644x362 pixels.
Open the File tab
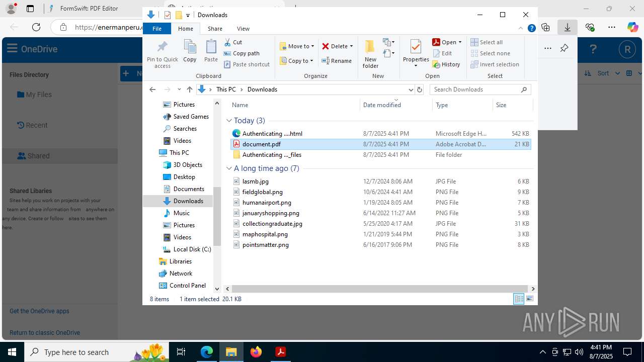(157, 29)
